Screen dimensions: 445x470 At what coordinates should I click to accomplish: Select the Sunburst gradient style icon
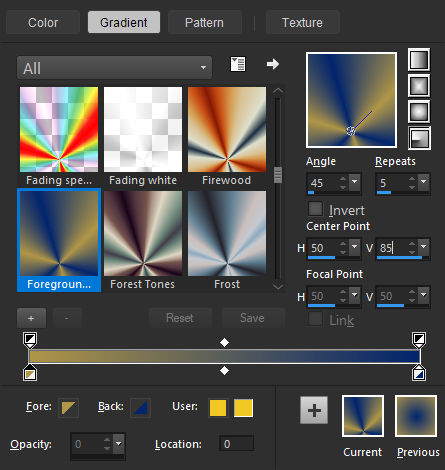pos(419,112)
